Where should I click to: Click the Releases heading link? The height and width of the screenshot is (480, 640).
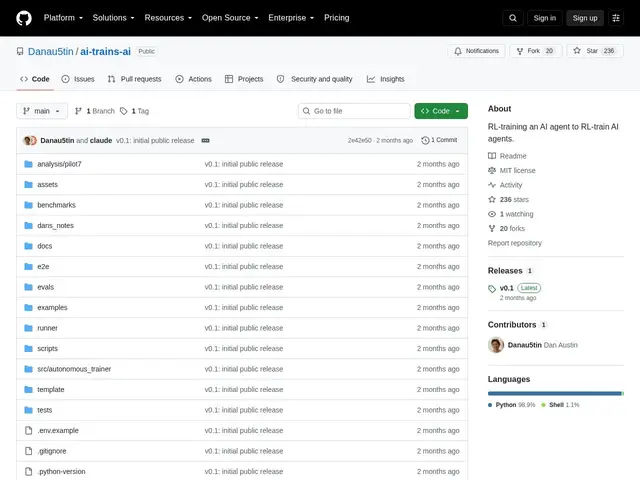pyautogui.click(x=505, y=271)
